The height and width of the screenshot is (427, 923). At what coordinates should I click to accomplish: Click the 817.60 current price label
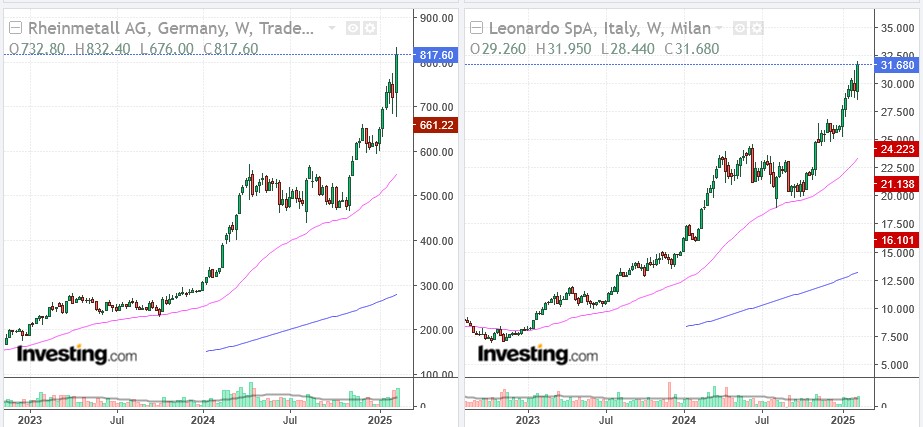[x=434, y=55]
